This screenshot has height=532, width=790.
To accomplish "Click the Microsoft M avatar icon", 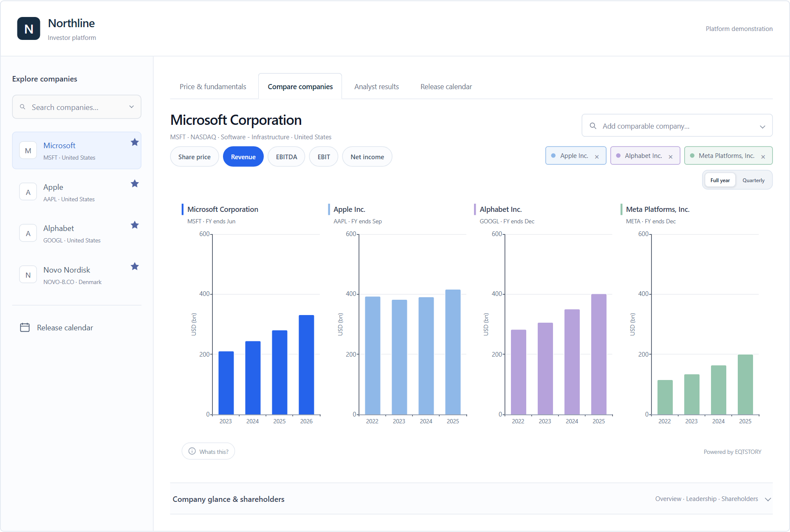I will 28,151.
